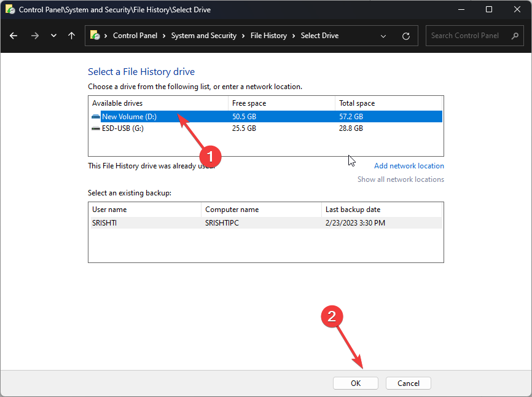
Task: Click the ESD-USB (G:) drive icon
Action: (x=96, y=128)
